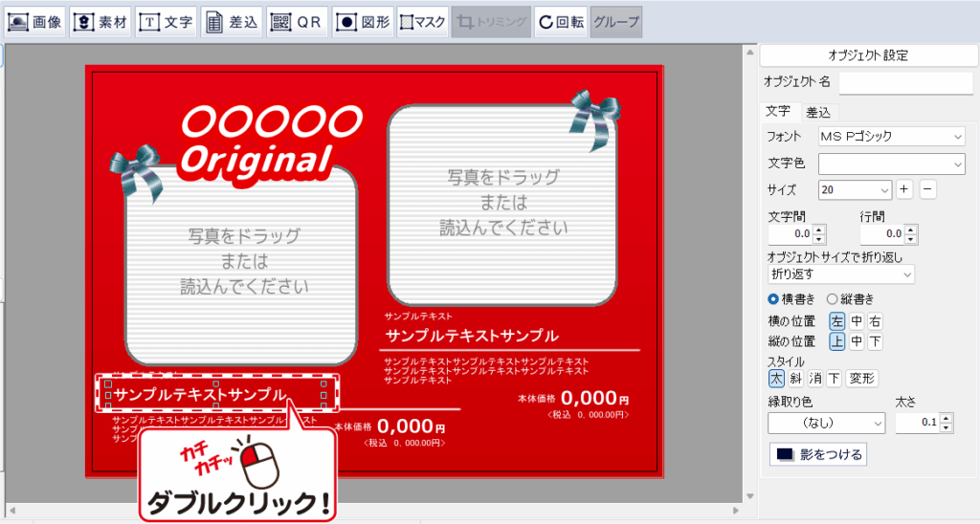The image size is (980, 524).
Task: Click the 影をつける shadow button
Action: pos(818,453)
